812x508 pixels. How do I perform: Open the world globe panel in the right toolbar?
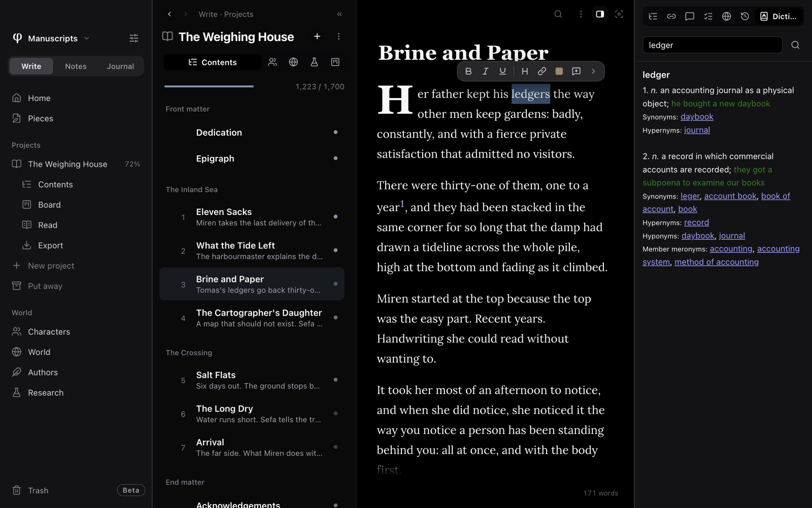727,17
